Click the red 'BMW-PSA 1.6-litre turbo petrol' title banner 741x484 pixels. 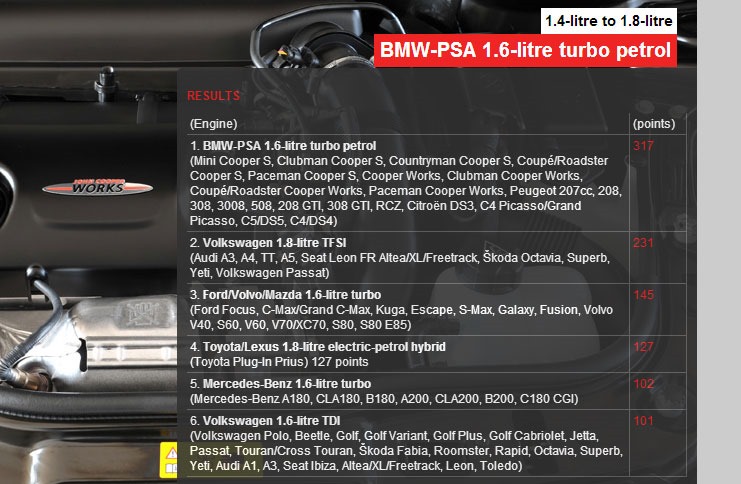pyautogui.click(x=526, y=50)
